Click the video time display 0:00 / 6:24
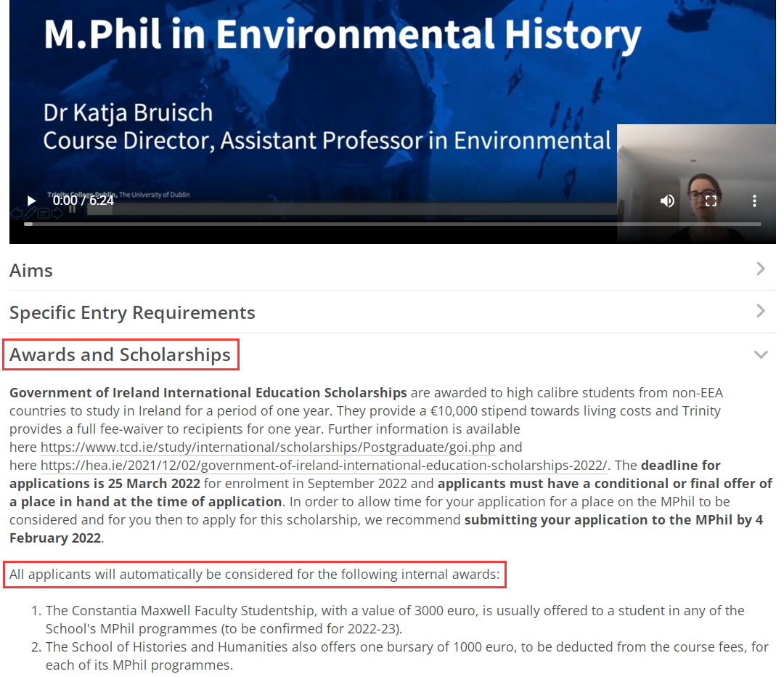This screenshot has width=784, height=677. tap(83, 200)
